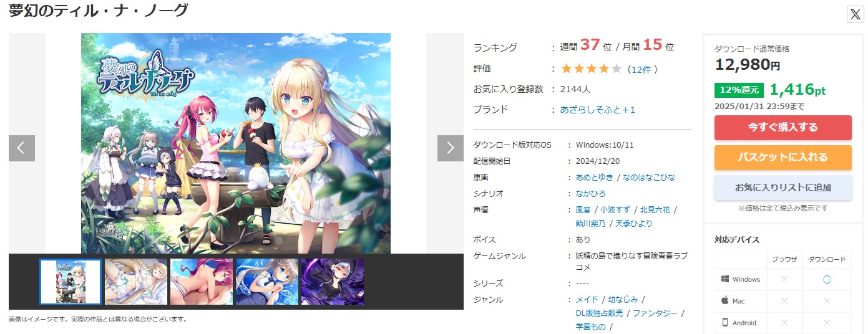Click the star rating icons
The image size is (868, 334).
(x=592, y=69)
